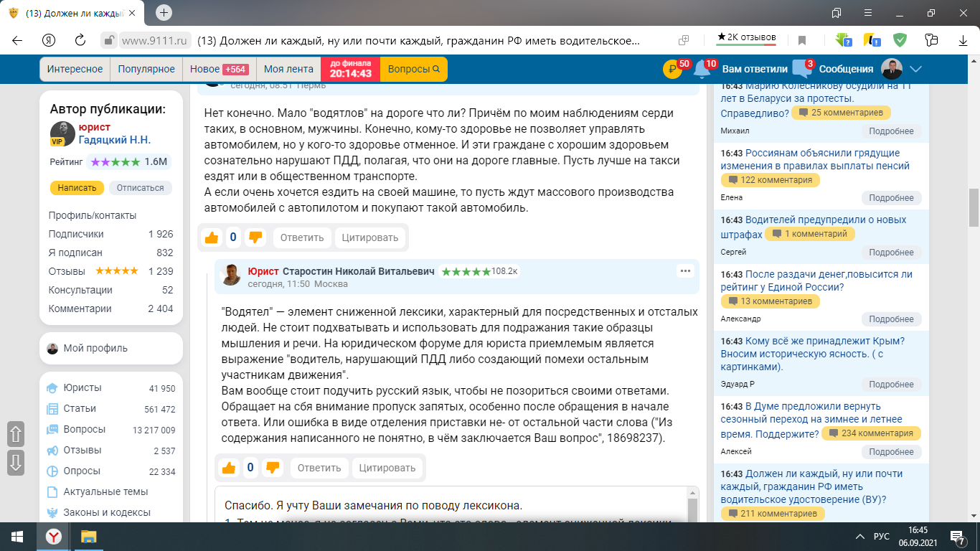The width and height of the screenshot is (980, 551).
Task: Open the Сообщения chat bubble icon
Action: (x=801, y=70)
